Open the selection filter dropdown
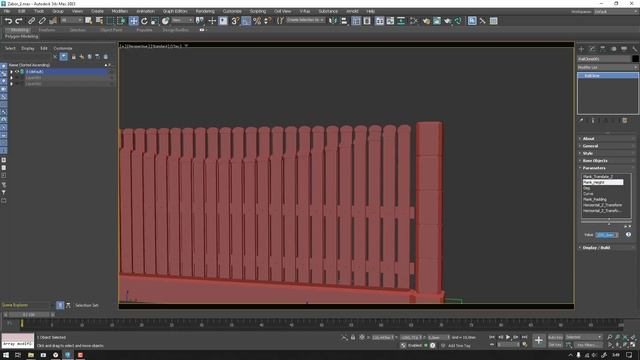Screen dimensions: 640x360 point(71,20)
